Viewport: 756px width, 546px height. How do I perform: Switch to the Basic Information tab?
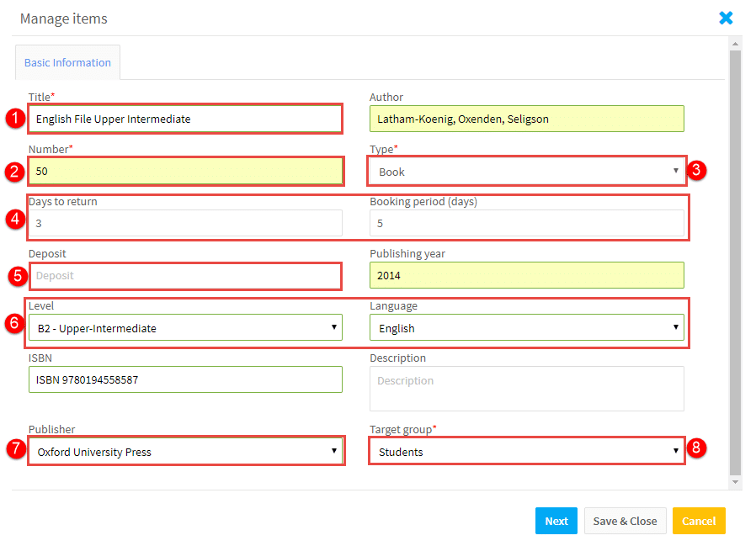(x=67, y=62)
